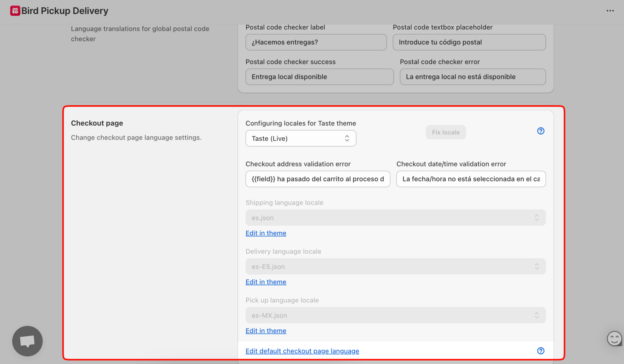This screenshot has width=624, height=364.
Task: Click Checkout date/time validation error field
Action: click(471, 179)
